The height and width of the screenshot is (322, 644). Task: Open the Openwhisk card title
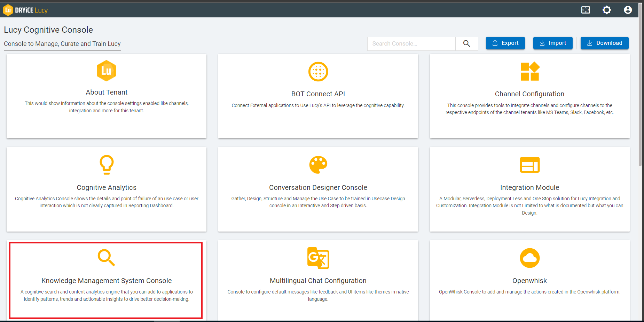click(x=530, y=281)
